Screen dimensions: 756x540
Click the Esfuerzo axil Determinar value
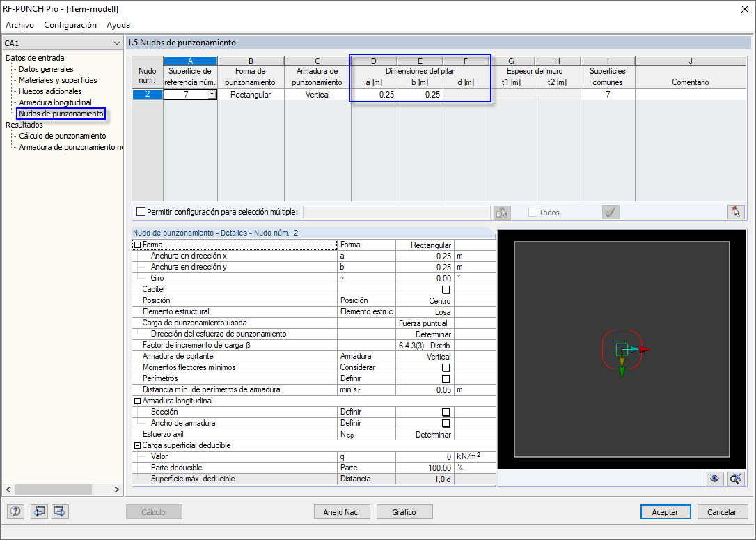point(425,434)
